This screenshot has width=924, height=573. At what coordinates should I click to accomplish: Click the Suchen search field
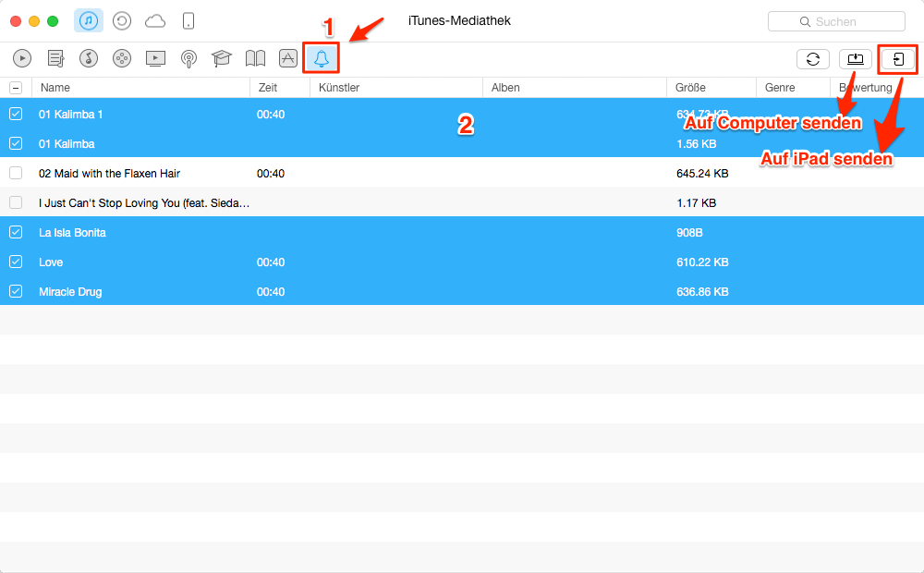tap(836, 22)
